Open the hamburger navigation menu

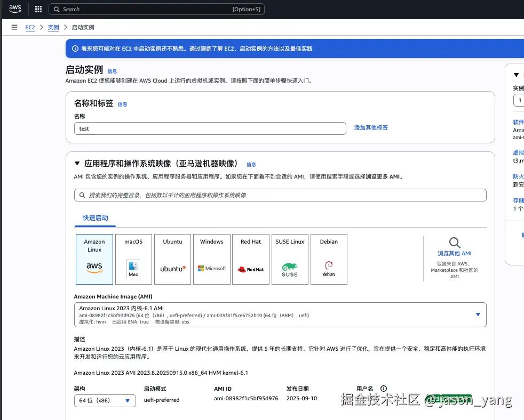tap(14, 27)
